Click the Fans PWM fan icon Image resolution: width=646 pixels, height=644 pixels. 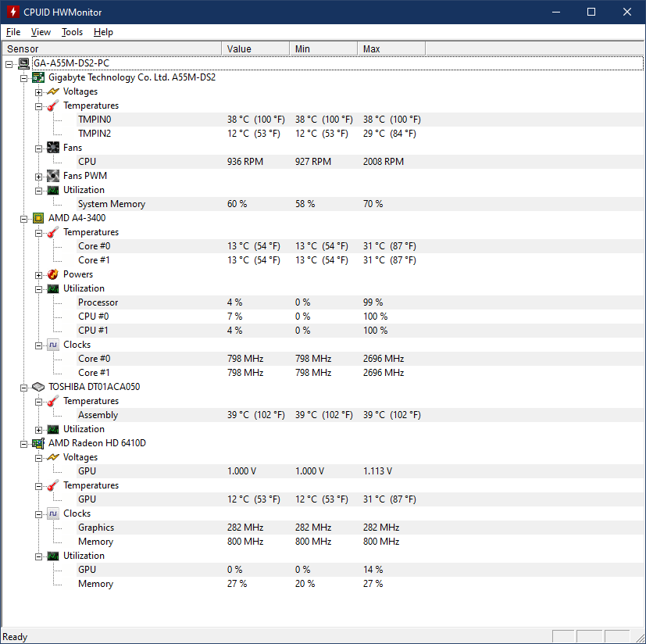[53, 176]
